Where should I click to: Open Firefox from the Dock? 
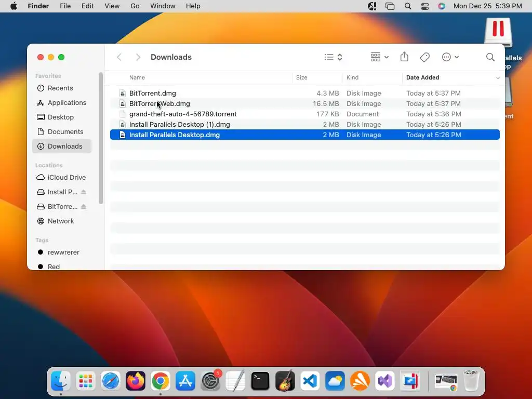[x=136, y=381]
